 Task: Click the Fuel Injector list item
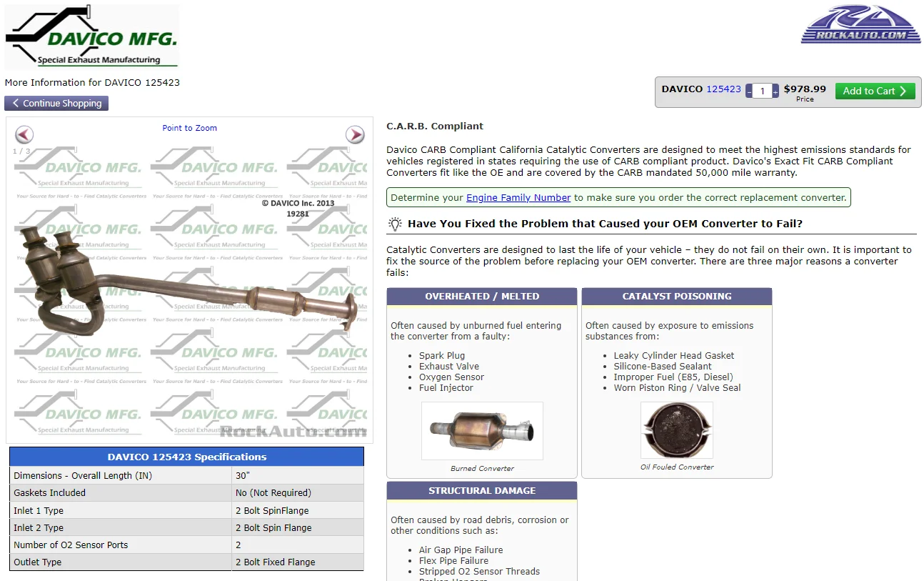click(446, 387)
